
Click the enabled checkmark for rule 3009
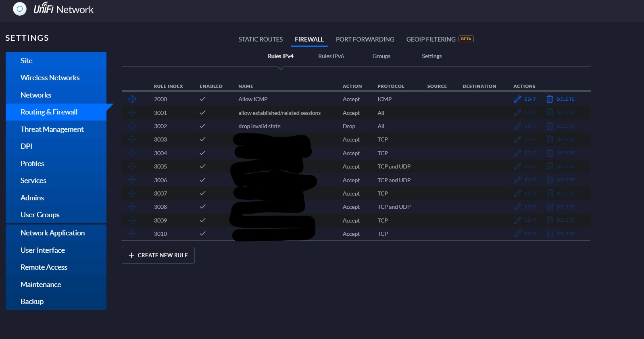point(202,220)
